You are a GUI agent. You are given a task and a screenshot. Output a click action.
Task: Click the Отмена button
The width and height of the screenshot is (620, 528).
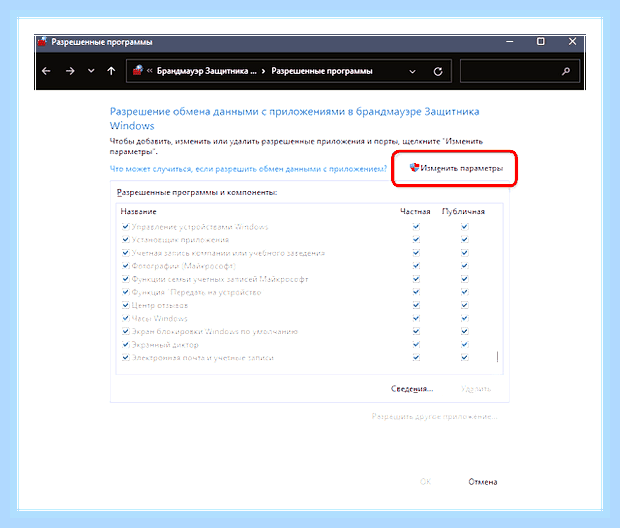click(x=483, y=482)
